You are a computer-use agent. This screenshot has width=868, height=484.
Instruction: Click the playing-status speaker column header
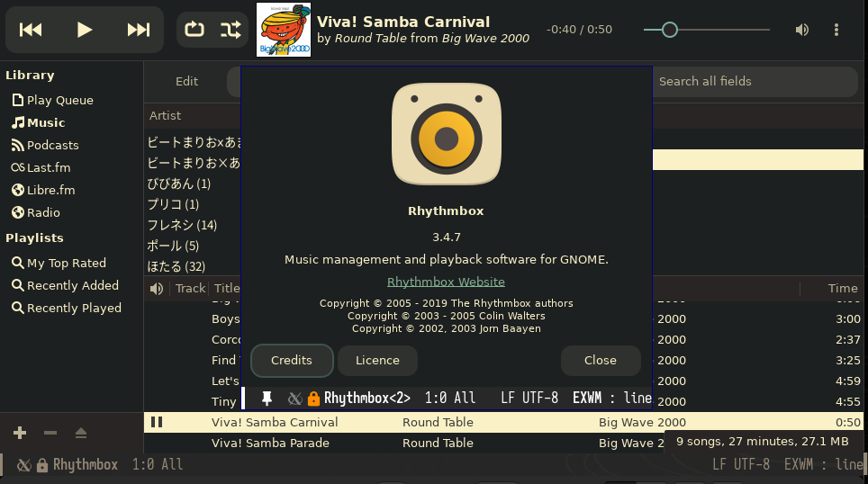click(157, 288)
